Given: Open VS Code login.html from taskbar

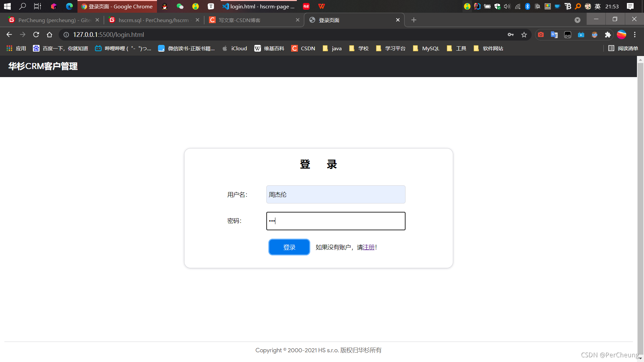Looking at the screenshot, I should 258,6.
